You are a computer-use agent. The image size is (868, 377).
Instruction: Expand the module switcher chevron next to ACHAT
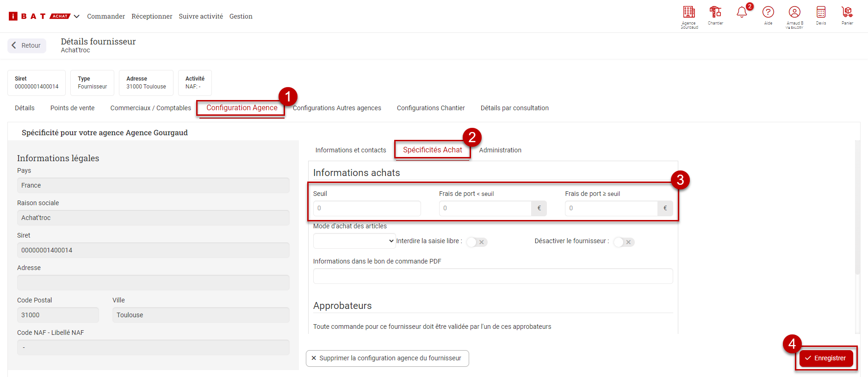click(x=77, y=16)
